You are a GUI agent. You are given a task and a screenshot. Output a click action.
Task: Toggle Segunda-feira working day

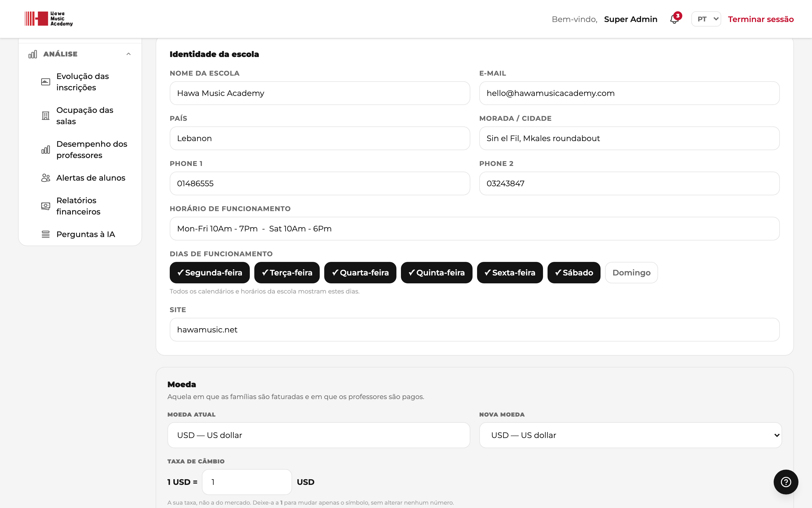point(210,272)
